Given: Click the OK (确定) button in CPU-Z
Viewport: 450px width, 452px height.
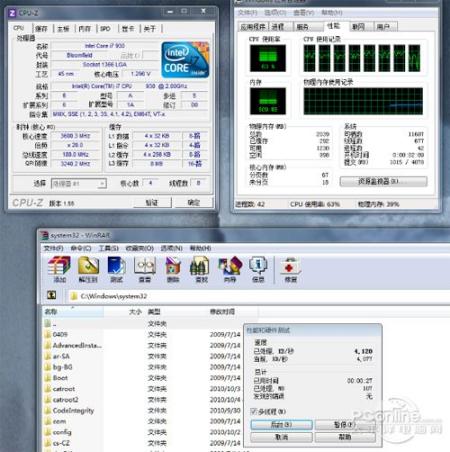Looking at the screenshot, I should [194, 202].
